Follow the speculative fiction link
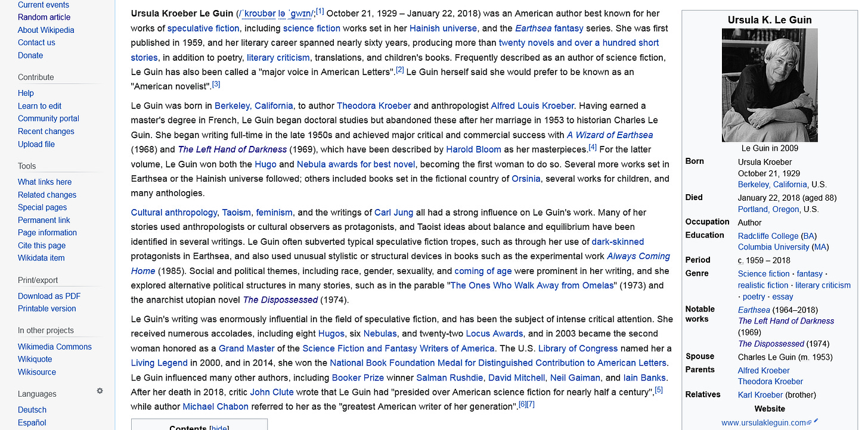This screenshot has width=868, height=430. [x=203, y=28]
